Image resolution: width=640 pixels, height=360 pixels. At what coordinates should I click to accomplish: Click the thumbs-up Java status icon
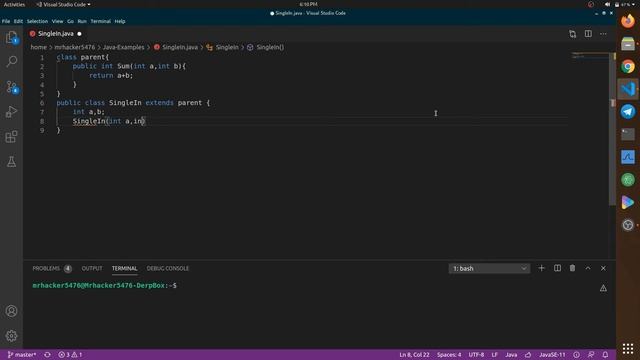point(528,355)
